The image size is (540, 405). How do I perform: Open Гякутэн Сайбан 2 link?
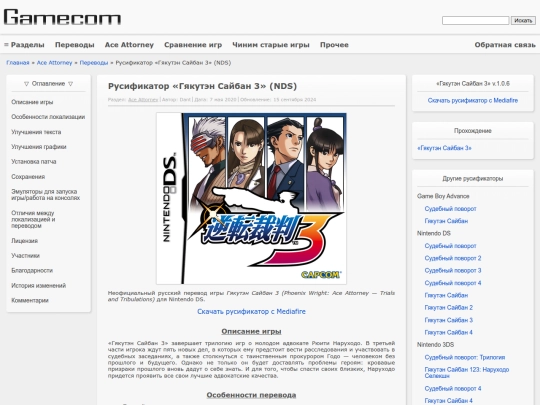point(449,308)
